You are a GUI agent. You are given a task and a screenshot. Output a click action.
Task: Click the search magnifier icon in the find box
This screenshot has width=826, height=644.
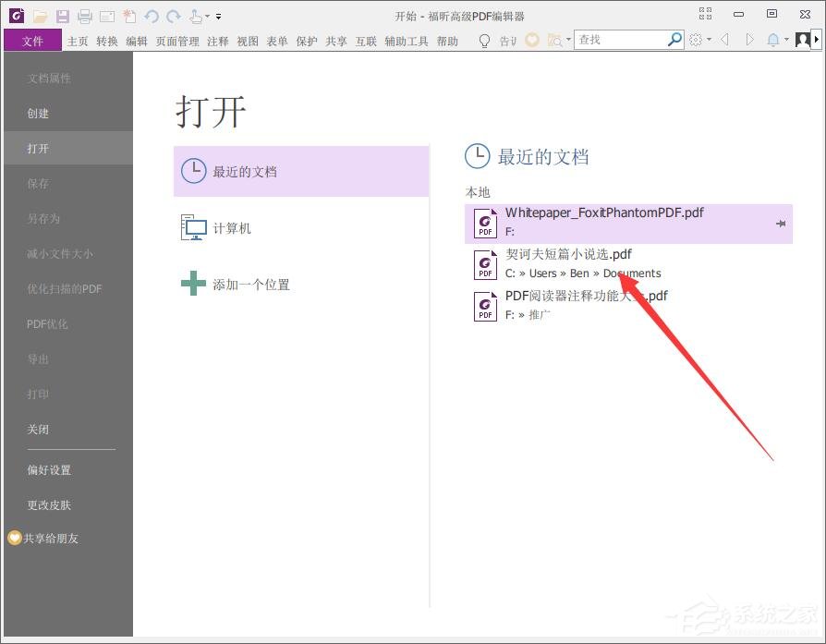click(x=674, y=39)
